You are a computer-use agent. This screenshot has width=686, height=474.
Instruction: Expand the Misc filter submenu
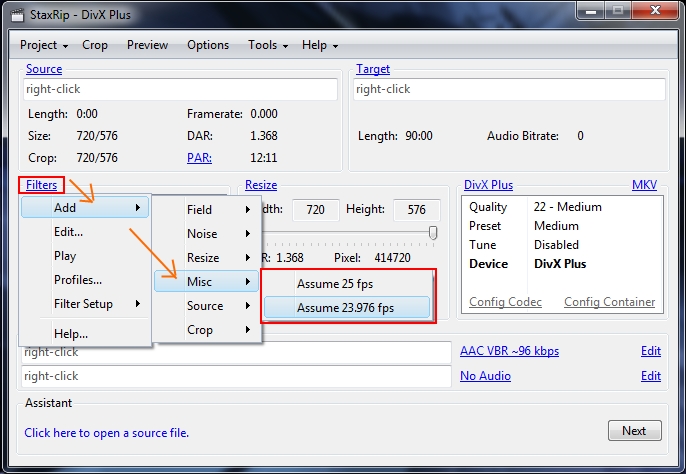[x=206, y=282]
